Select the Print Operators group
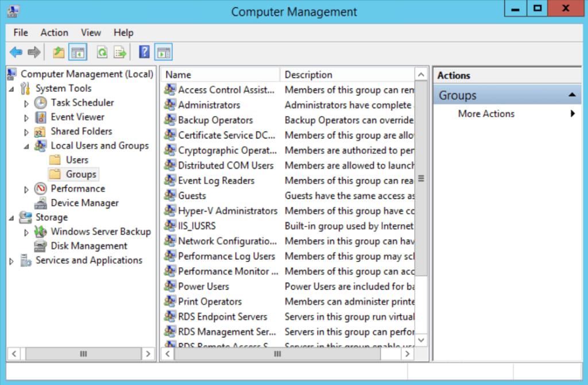 (x=210, y=301)
